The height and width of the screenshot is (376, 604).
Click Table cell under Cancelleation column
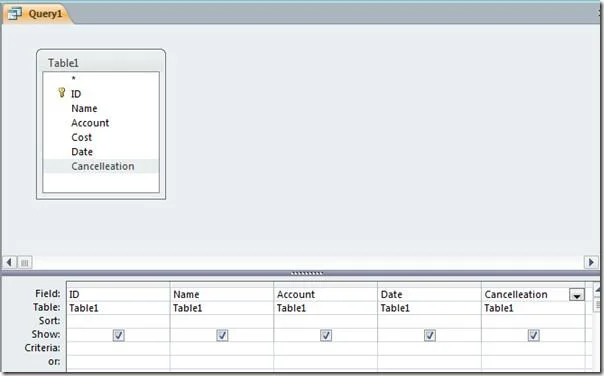click(533, 308)
